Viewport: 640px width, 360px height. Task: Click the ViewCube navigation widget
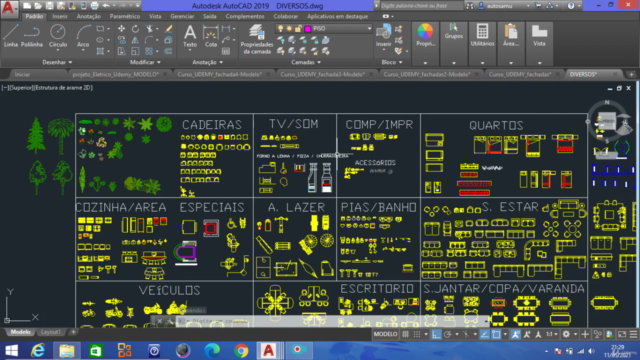[607, 121]
